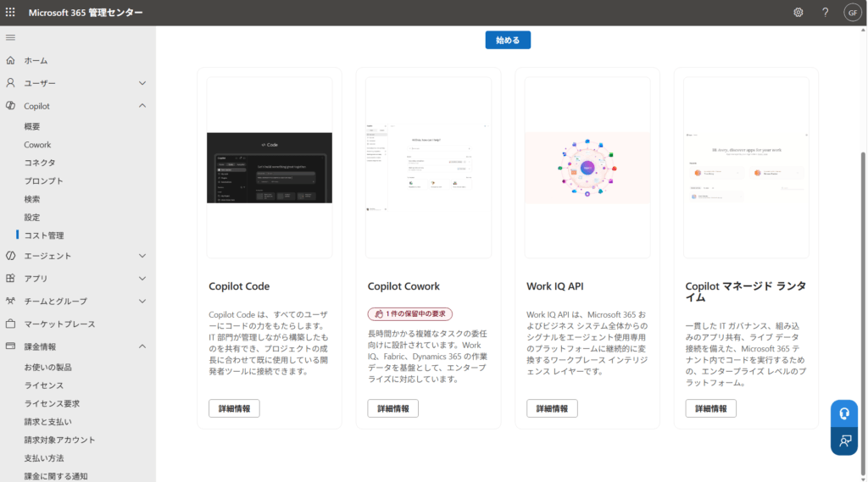Viewport: 868px width, 482px height.
Task: Click the マーケットプレース bag icon
Action: [x=10, y=324]
